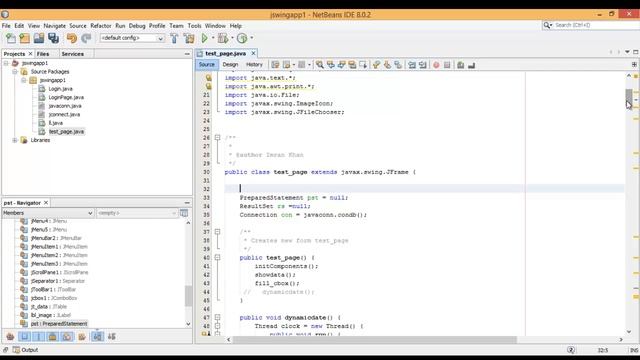Save all files with the toolbar icon

53,38
